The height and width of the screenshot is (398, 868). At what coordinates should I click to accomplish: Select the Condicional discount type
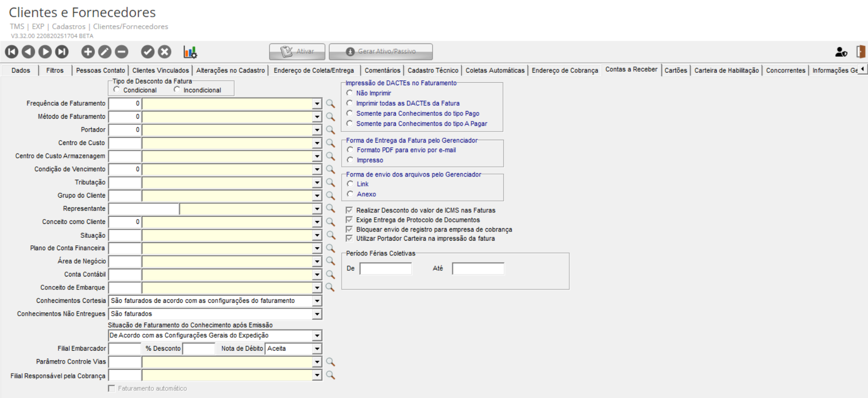117,90
